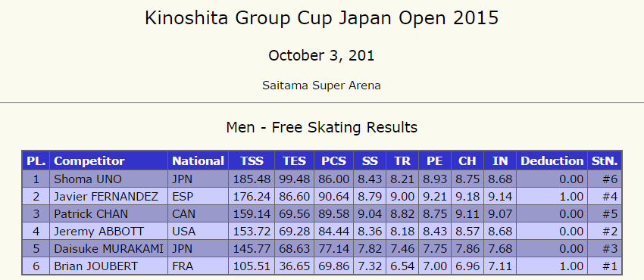Select the PL. column header
This screenshot has width=644, height=280.
point(36,160)
